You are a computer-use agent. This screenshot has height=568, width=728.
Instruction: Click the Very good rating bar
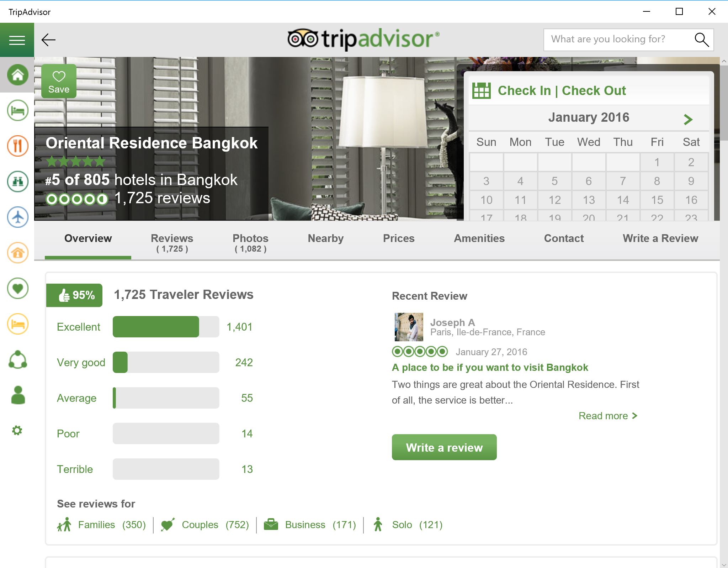[166, 362]
